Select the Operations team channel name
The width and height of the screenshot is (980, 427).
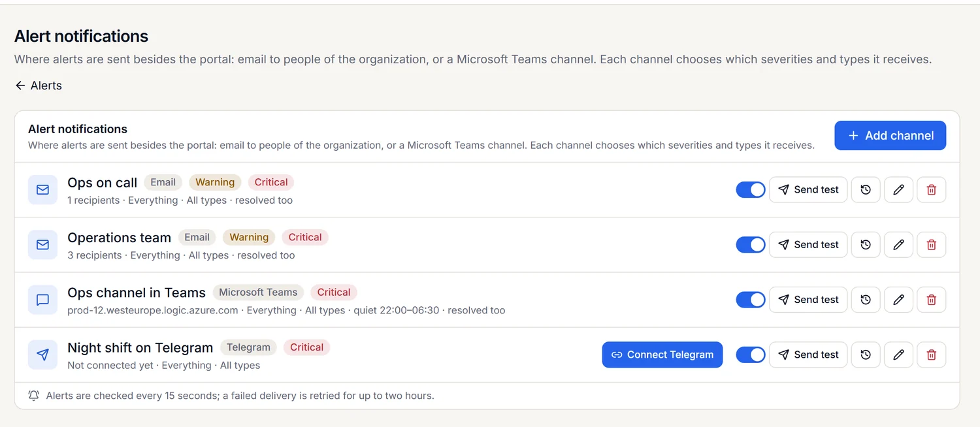coord(120,238)
